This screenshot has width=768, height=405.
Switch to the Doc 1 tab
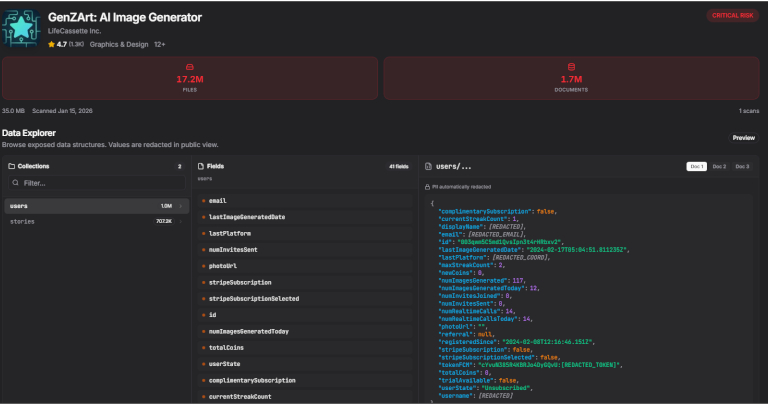(696, 167)
